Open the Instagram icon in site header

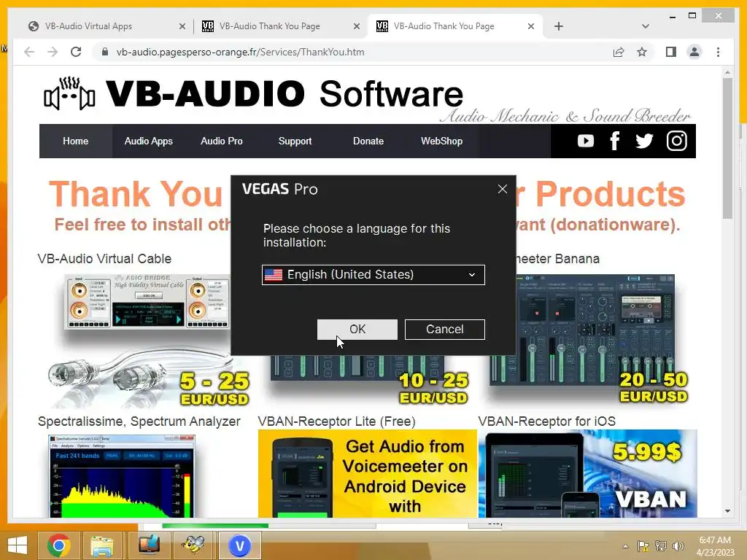tap(676, 141)
